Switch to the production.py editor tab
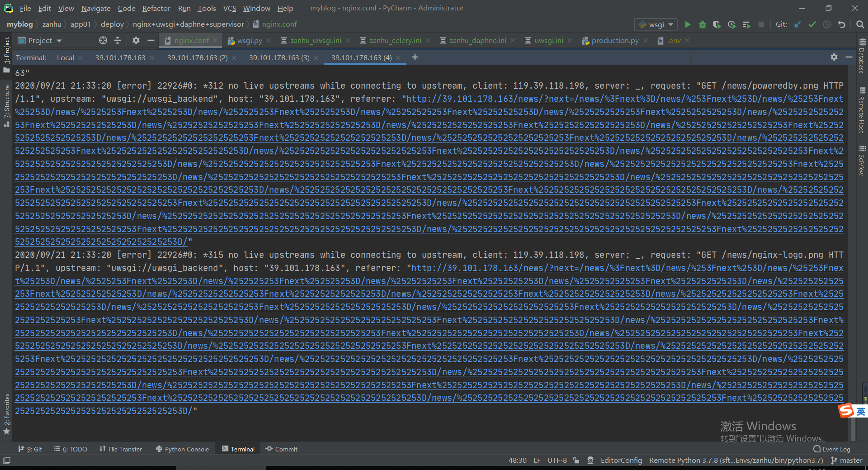The image size is (868, 470). pos(615,41)
